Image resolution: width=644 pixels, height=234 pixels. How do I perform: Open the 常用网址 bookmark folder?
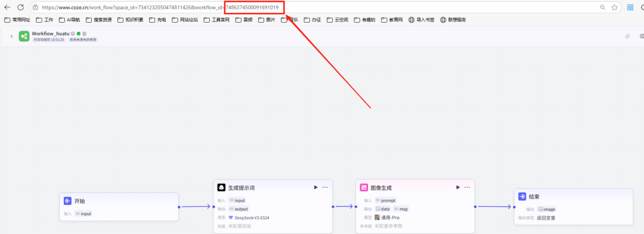click(17, 20)
